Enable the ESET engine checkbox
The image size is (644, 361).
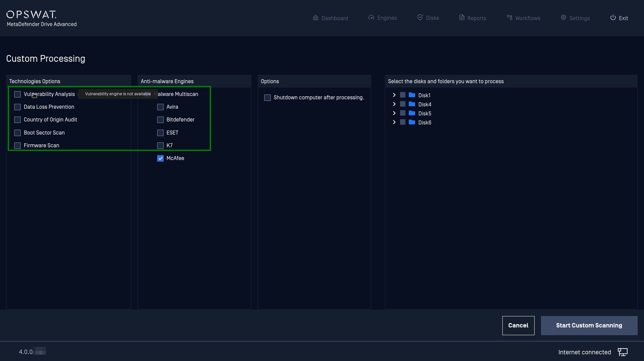pos(160,133)
